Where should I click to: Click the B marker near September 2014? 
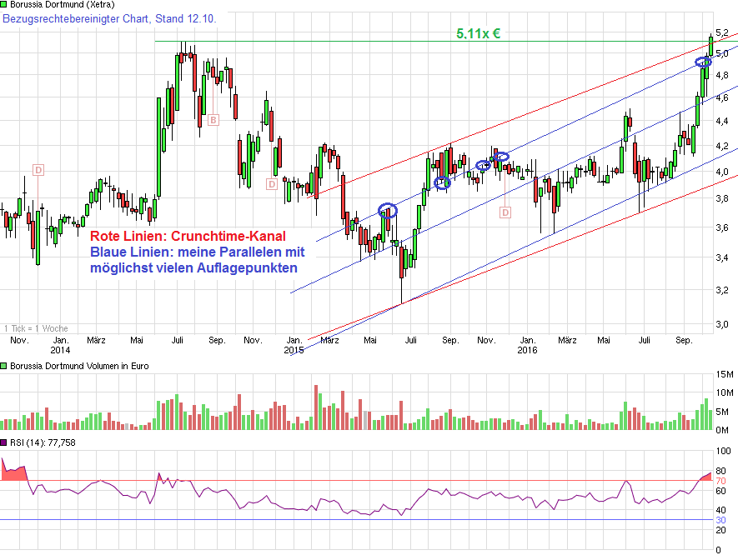point(213,120)
